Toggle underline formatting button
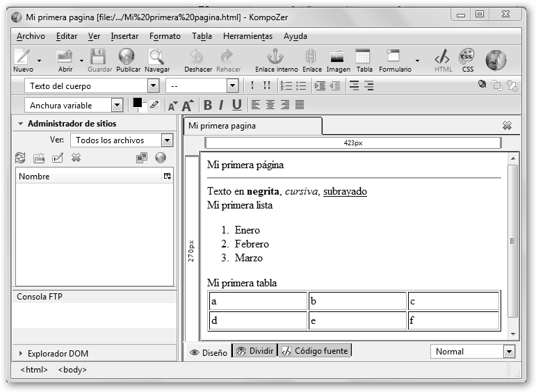536x392 pixels. [x=237, y=105]
